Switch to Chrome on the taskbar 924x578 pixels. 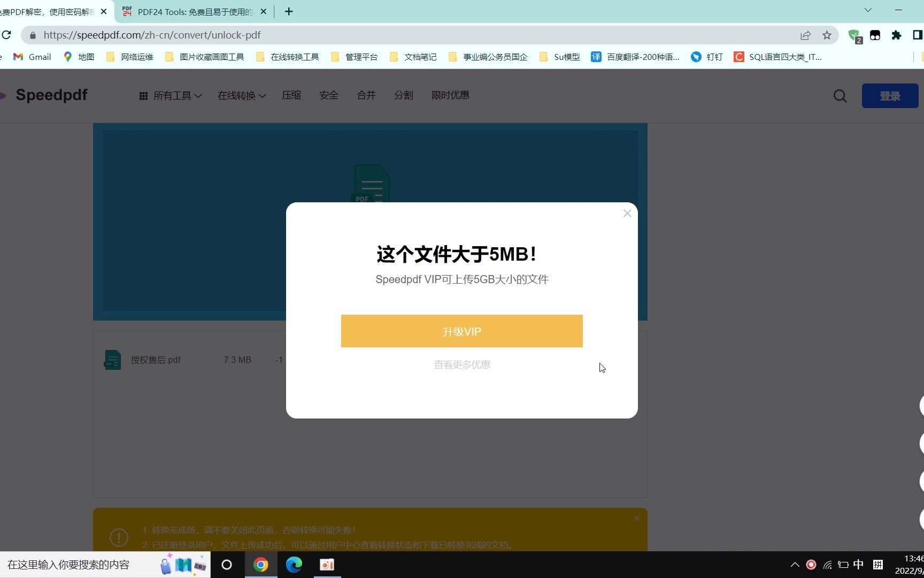(x=261, y=565)
